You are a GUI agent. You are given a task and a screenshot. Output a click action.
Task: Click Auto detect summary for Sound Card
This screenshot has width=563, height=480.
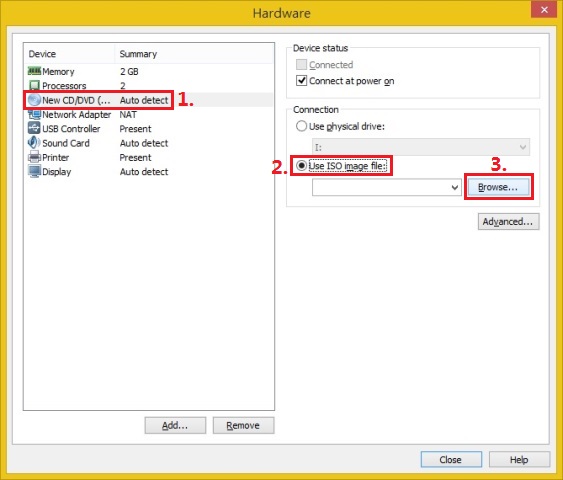(x=144, y=143)
